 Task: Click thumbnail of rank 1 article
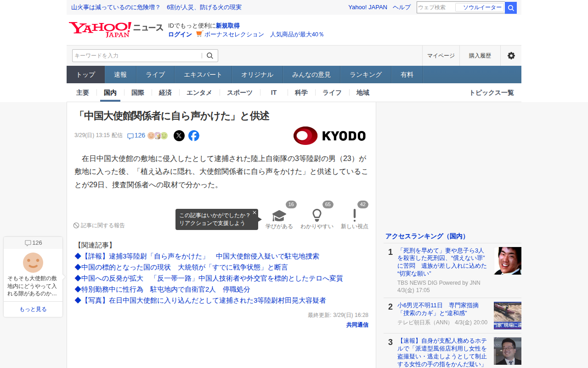[508, 261]
